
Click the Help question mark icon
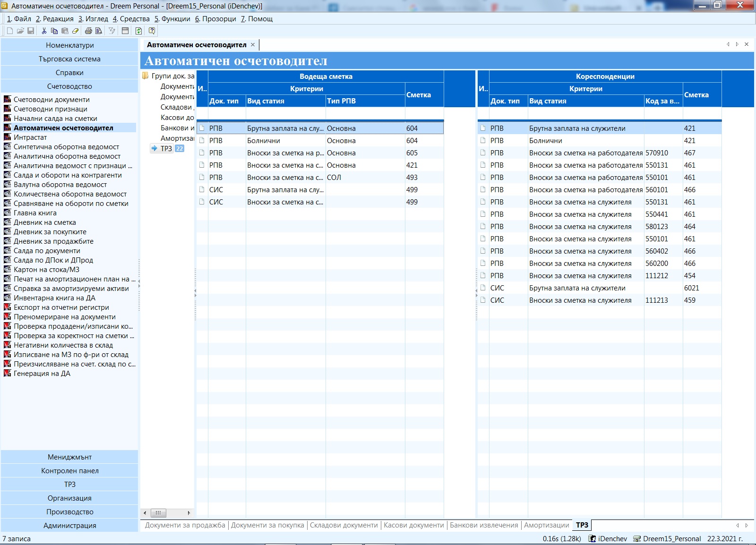[152, 31]
